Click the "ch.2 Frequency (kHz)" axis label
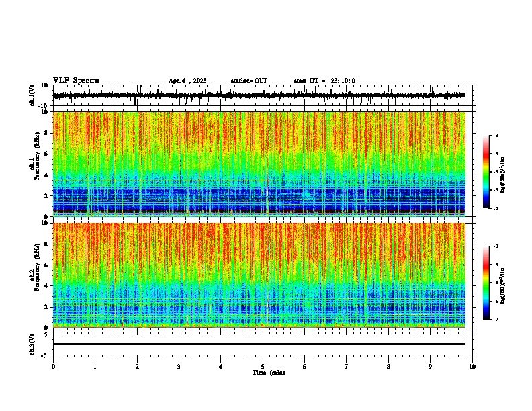 35,267
